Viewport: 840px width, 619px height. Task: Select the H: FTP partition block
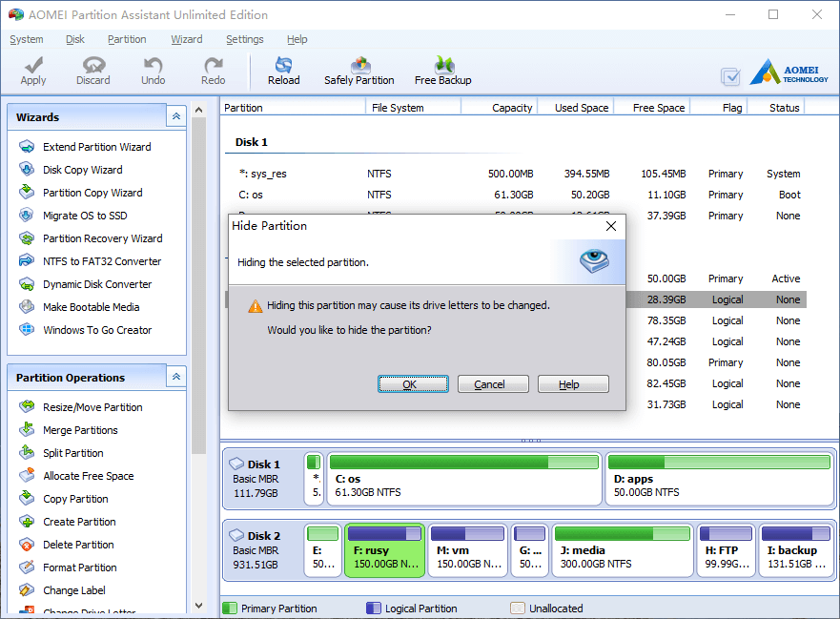click(x=726, y=550)
